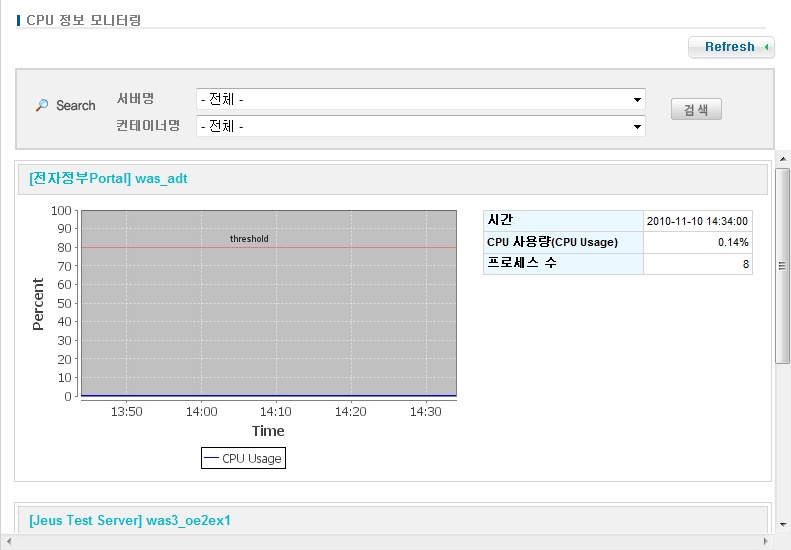Click the 프로세스 수 value cell
Screen dimensions: 791x550
pyautogui.click(x=697, y=264)
